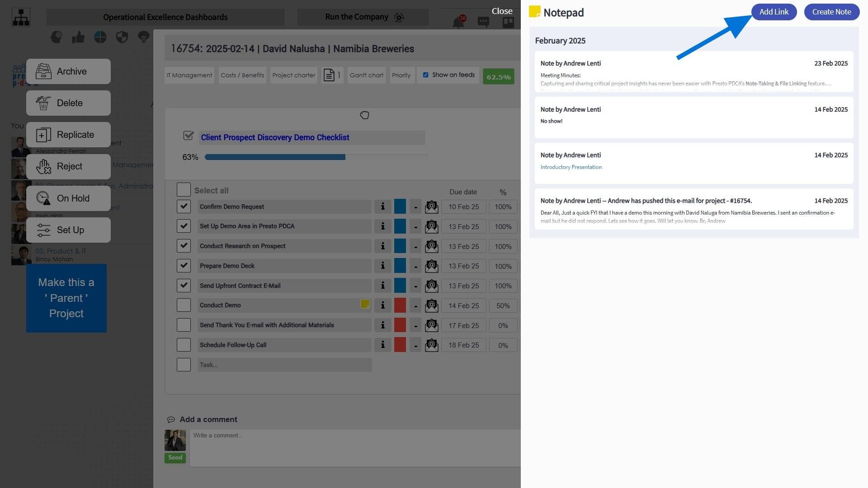Click the yellow sticky note on Conduct Demo
This screenshot has width=868, height=488.
365,304
